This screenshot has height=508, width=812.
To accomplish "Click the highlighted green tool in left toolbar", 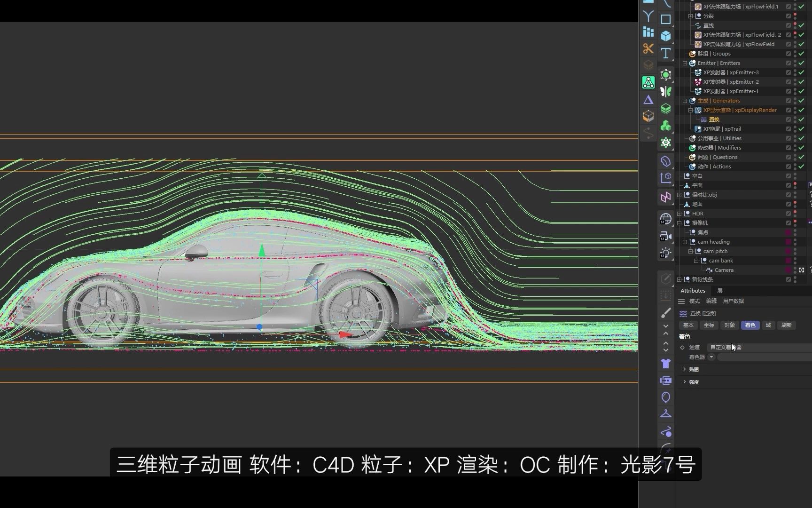I will pyautogui.click(x=648, y=82).
